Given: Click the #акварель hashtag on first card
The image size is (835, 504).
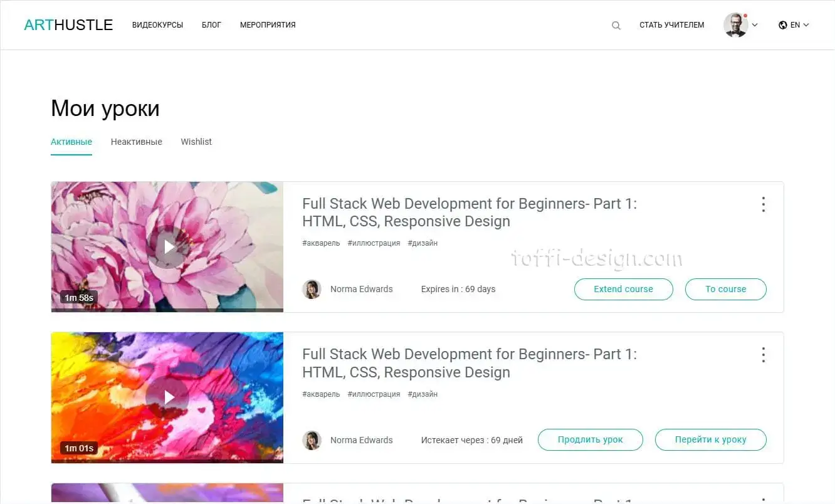Looking at the screenshot, I should (320, 243).
